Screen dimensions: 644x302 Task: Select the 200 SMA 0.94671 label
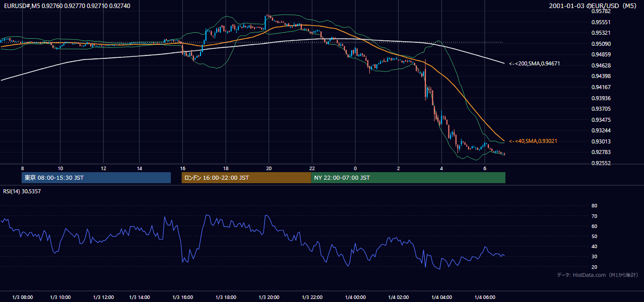tap(534, 64)
